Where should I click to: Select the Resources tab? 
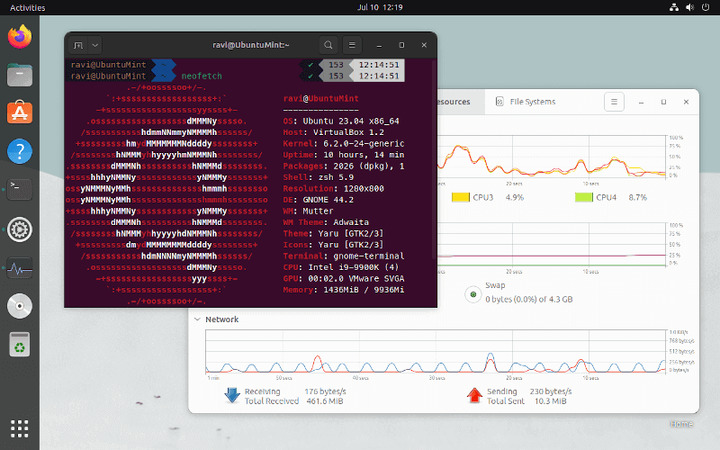455,101
